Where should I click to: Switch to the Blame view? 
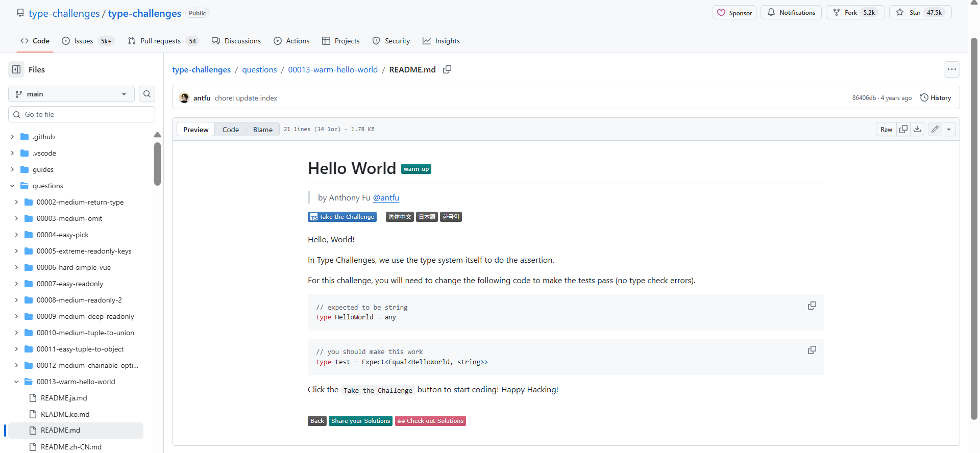tap(262, 130)
